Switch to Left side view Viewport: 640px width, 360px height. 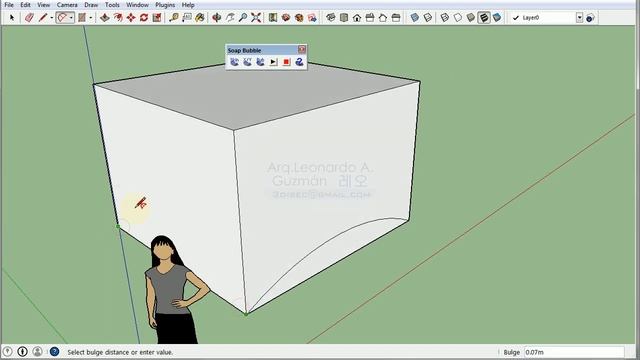coord(396,18)
